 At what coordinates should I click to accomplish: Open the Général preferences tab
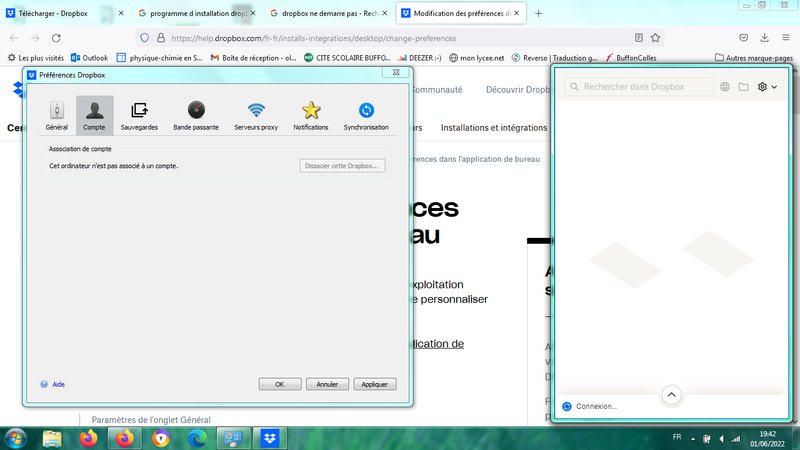57,115
